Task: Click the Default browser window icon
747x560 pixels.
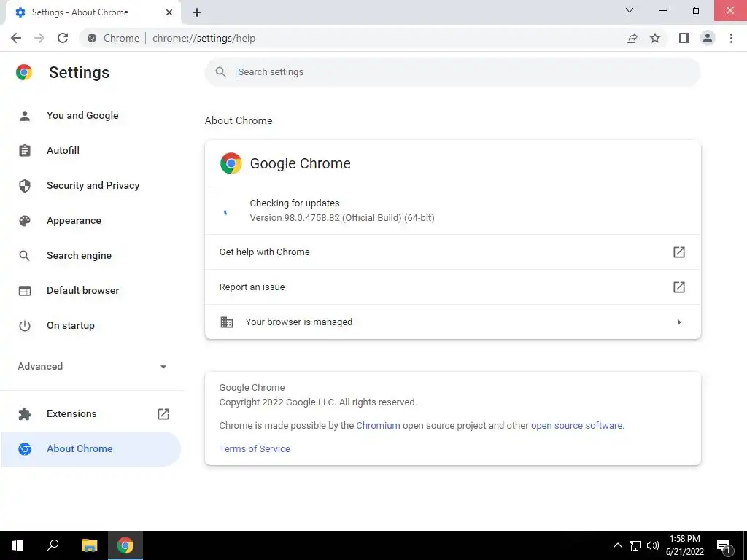Action: pyautogui.click(x=25, y=290)
